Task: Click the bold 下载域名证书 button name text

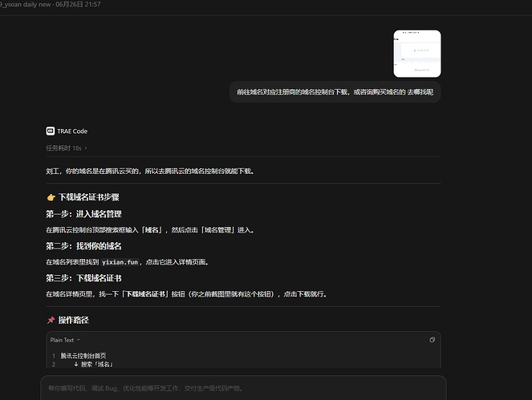Action: (x=145, y=294)
